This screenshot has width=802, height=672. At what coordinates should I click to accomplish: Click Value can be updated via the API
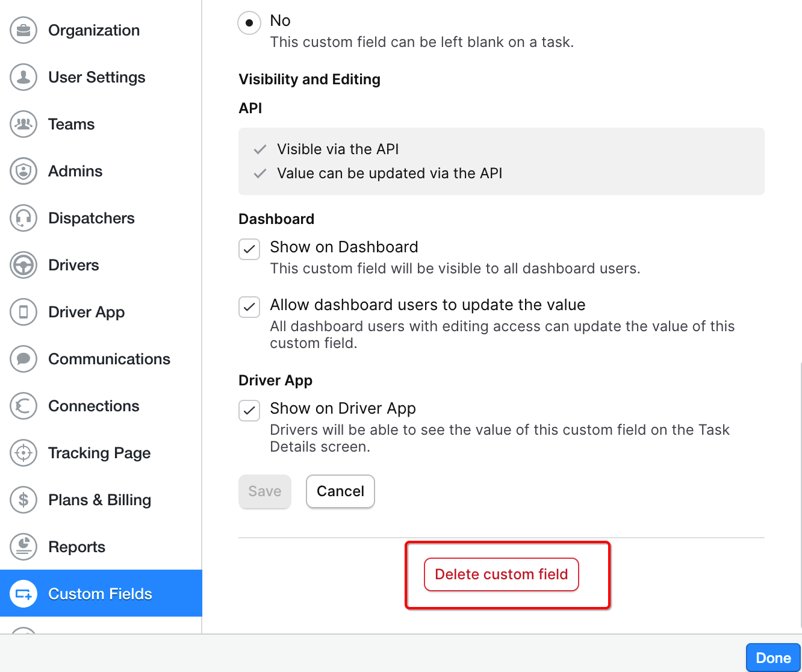tap(390, 173)
